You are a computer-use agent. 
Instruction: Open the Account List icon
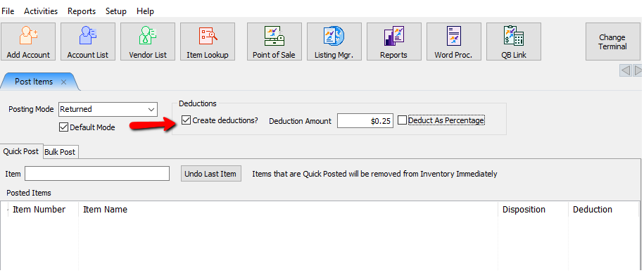88,42
